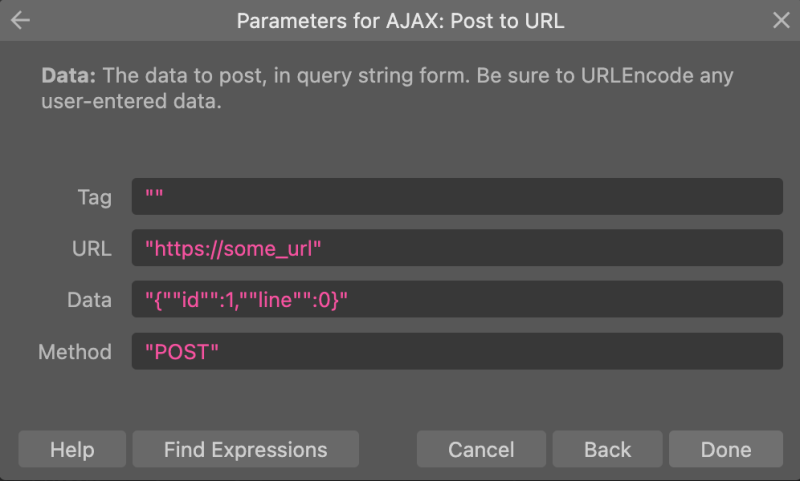
Task: Click the "https://some_url" expression text
Action: (233, 249)
